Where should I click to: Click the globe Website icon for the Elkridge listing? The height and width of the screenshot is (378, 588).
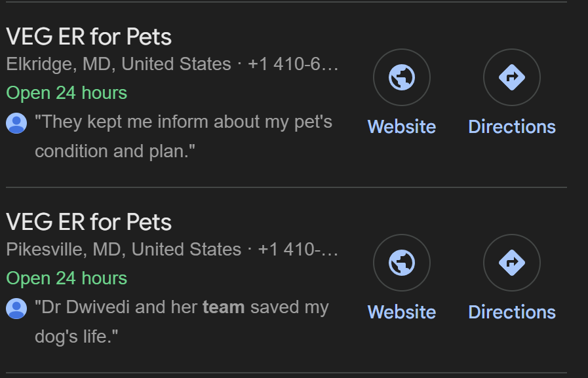click(402, 77)
